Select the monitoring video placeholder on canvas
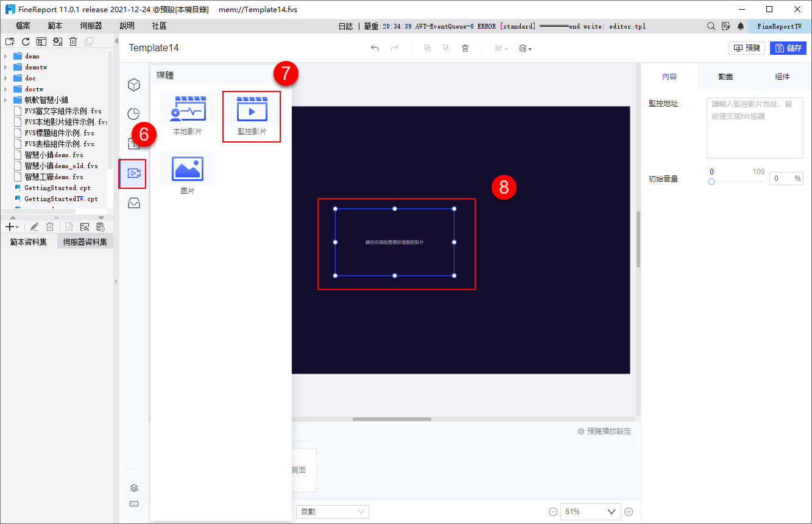 click(395, 242)
